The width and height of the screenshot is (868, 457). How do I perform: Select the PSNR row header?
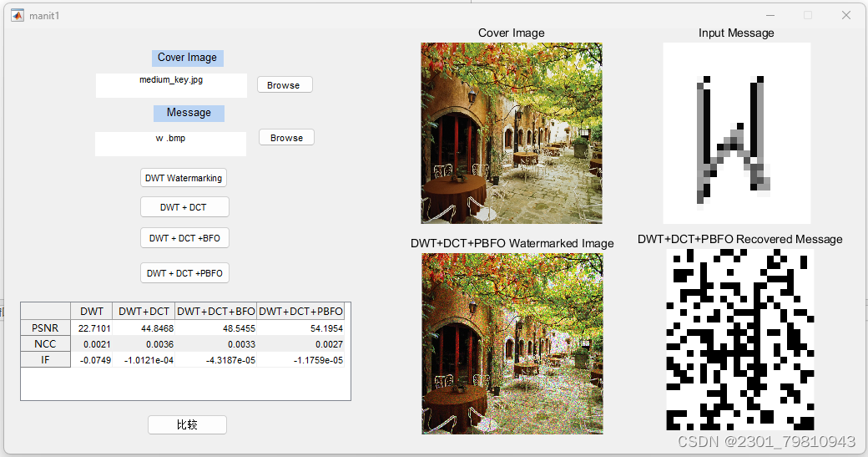[45, 328]
